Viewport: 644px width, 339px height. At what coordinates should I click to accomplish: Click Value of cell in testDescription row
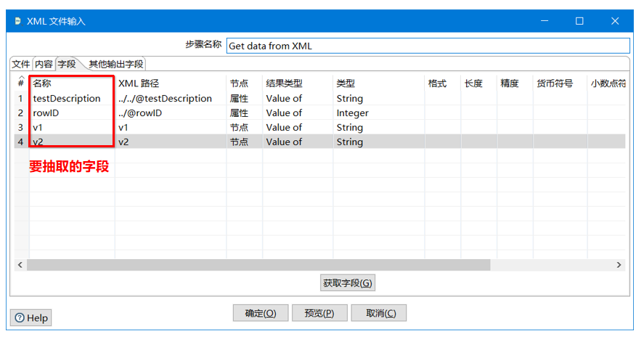[298, 99]
